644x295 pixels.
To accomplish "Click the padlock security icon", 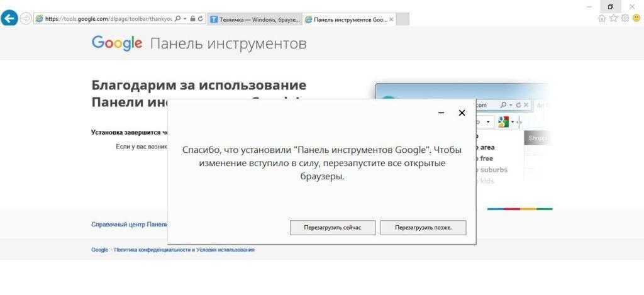I will point(192,19).
